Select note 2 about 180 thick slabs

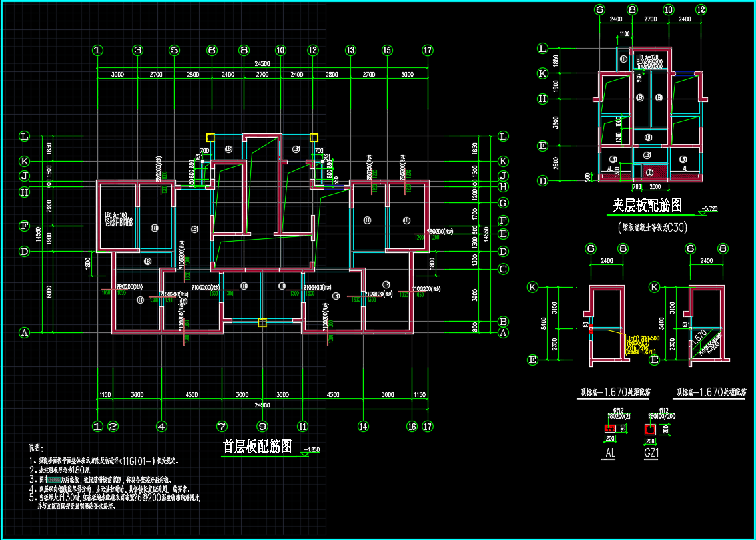click(60, 470)
